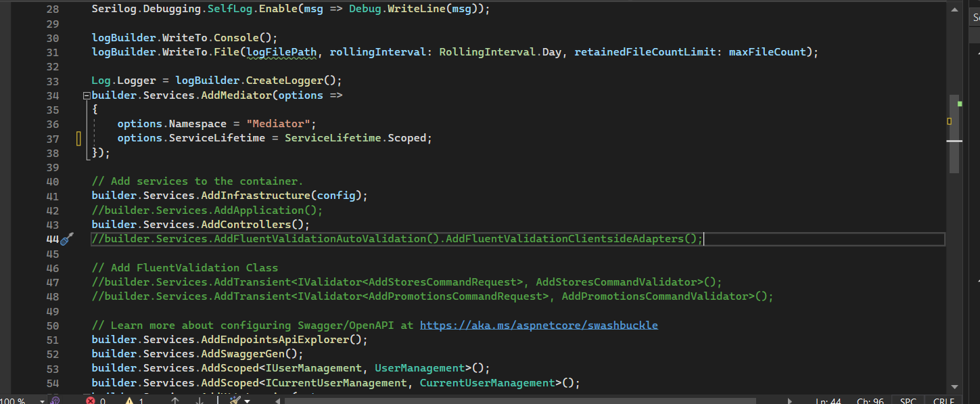Click Debug.WriteLine on line 28
980x404 pixels.
pos(397,9)
